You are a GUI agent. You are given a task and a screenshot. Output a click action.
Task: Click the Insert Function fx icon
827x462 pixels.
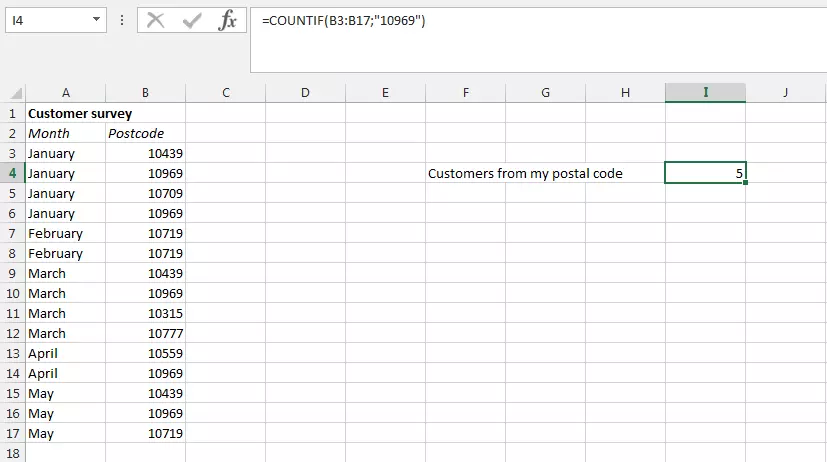pos(228,20)
